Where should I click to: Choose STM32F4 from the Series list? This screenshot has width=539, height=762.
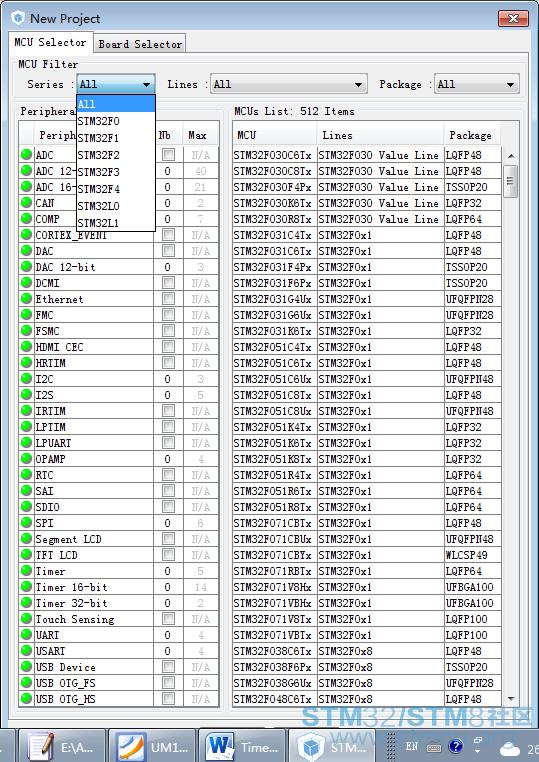point(116,189)
